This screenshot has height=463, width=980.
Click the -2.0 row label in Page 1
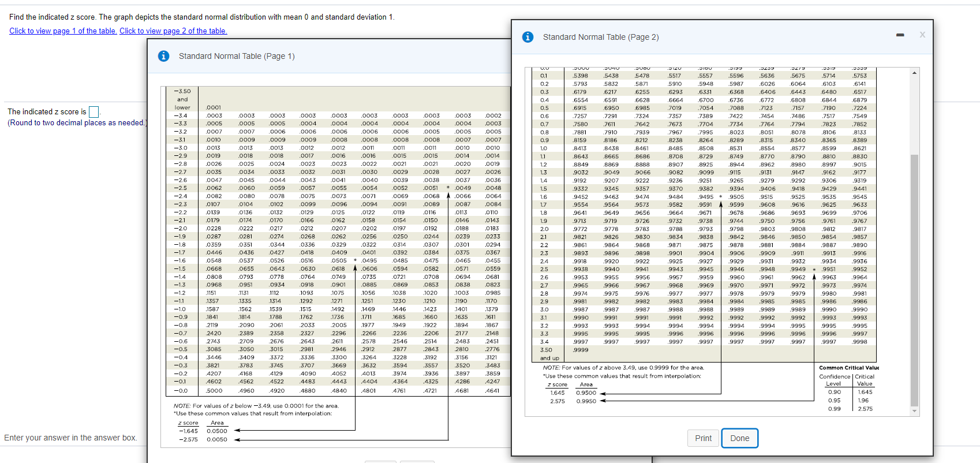181,228
